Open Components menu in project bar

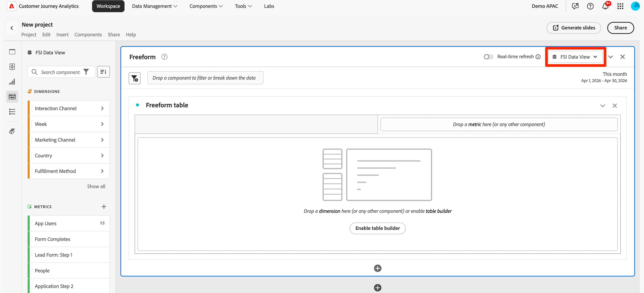coord(88,35)
